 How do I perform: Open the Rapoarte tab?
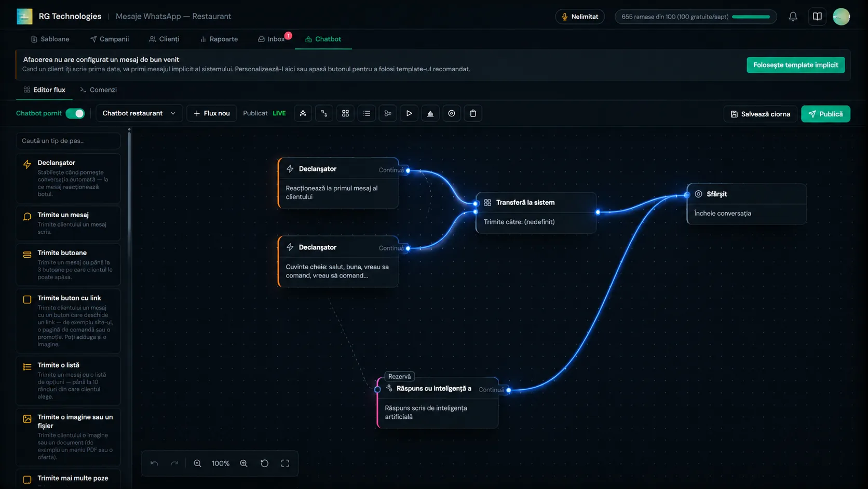[x=219, y=39]
